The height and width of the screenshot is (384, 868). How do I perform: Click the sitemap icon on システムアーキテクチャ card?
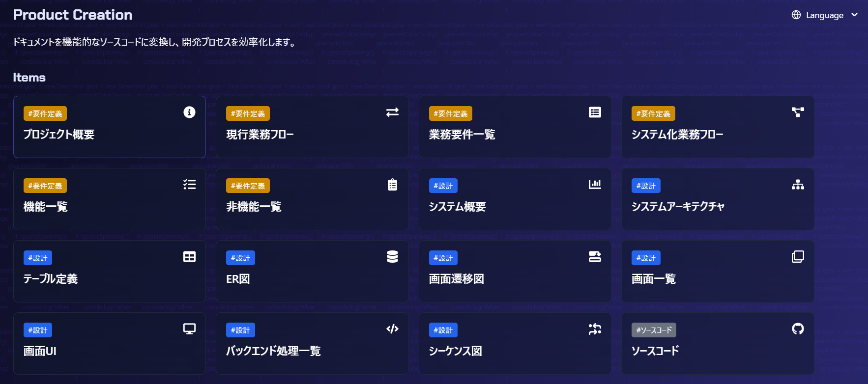(x=798, y=185)
